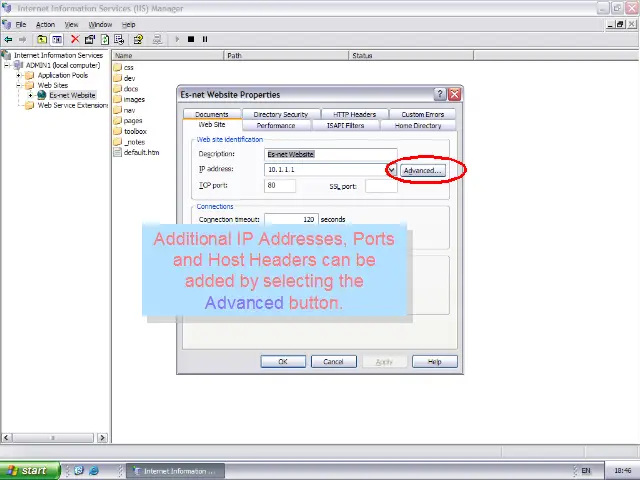
Task: Click the Advanced... button
Action: [422, 171]
